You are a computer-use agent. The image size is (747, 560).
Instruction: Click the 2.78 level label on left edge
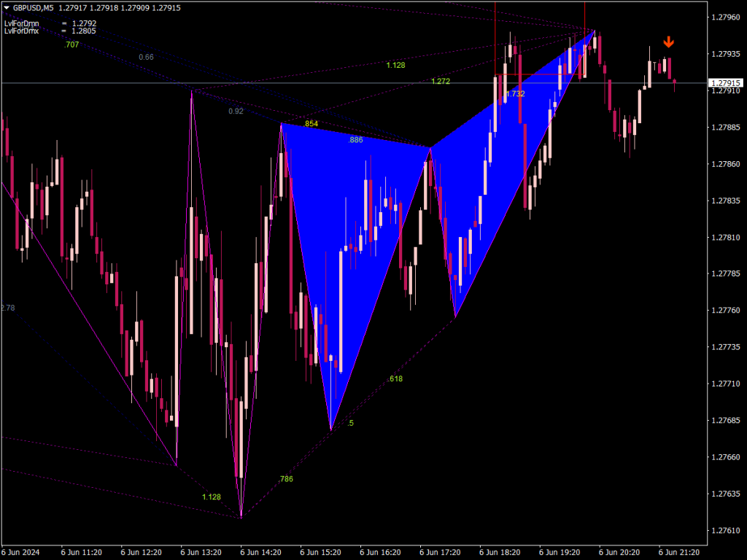(7, 308)
